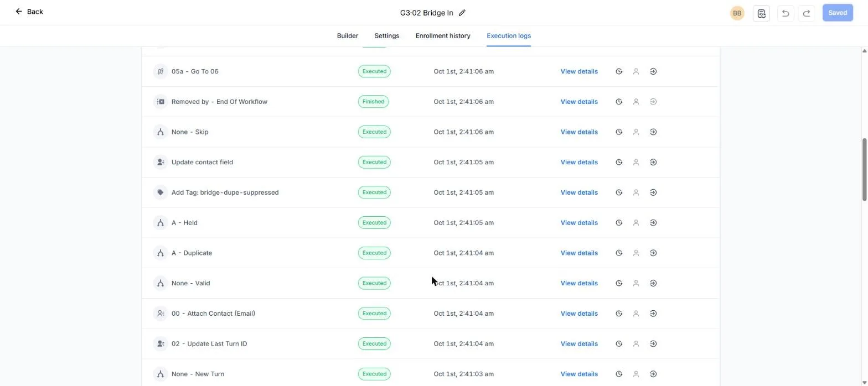Click the circled arrow icon on the None - Skip row
Screen dimensions: 868x386
(x=653, y=132)
